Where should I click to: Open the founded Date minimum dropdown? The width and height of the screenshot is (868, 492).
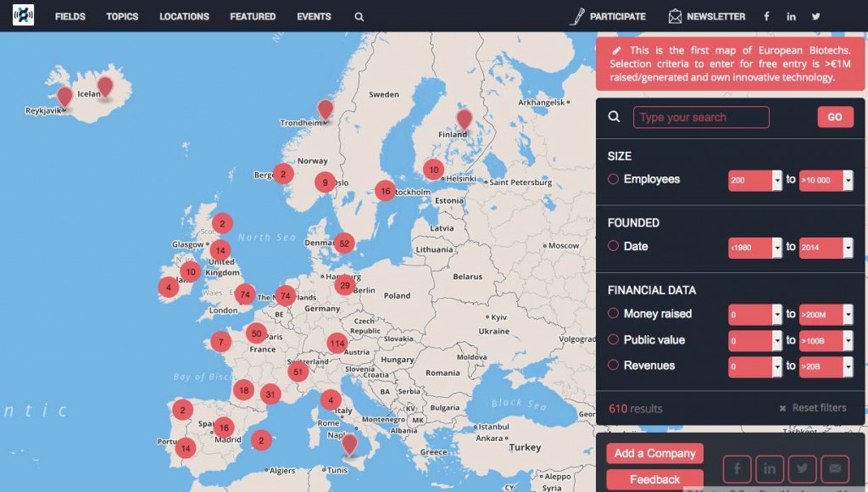click(755, 248)
